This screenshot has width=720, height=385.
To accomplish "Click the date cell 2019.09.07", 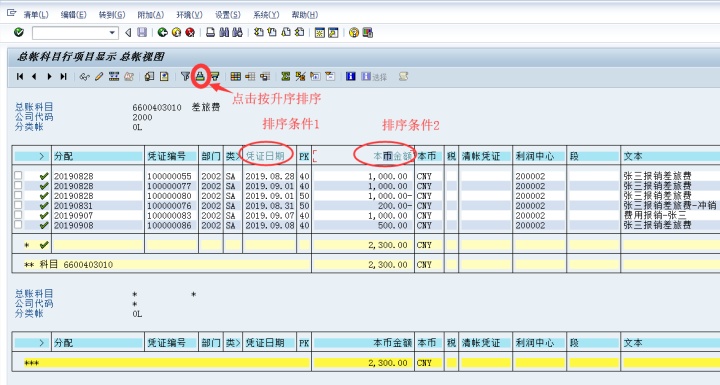I will point(270,215).
